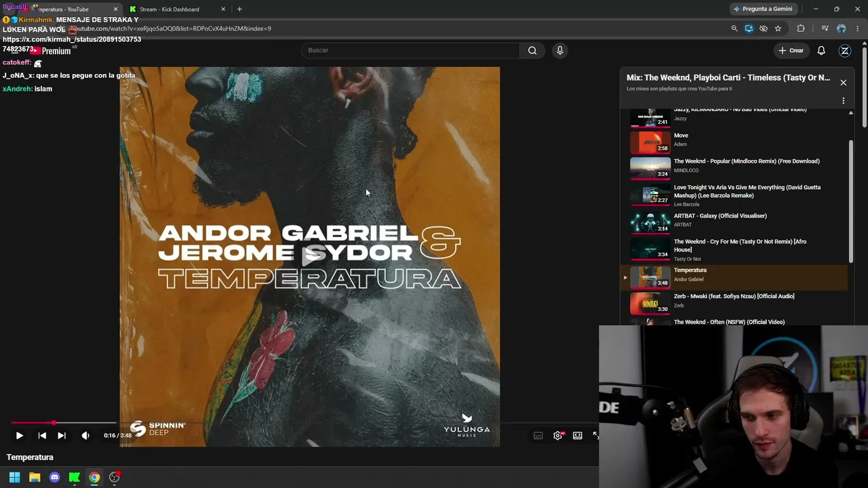Skip to the next video in the mix
Screen dimensions: 868x488
tap(62, 436)
